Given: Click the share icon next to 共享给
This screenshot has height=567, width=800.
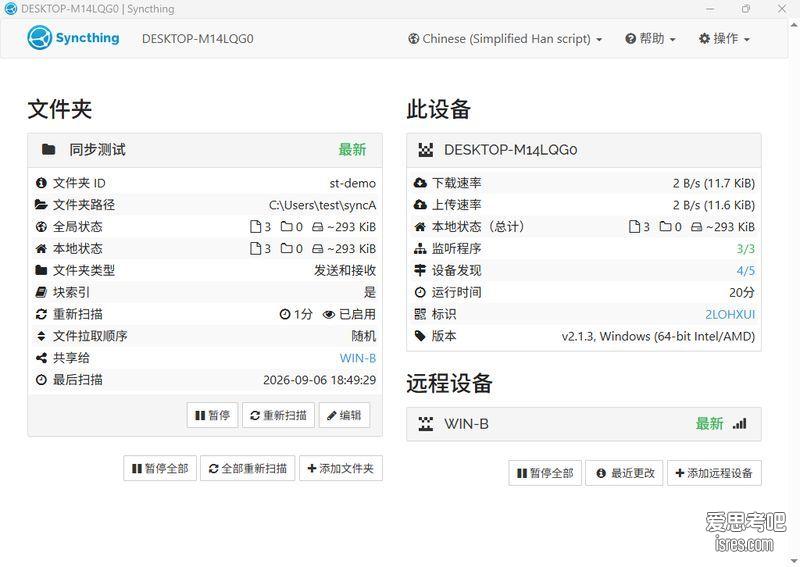Looking at the screenshot, I should click(41, 358).
